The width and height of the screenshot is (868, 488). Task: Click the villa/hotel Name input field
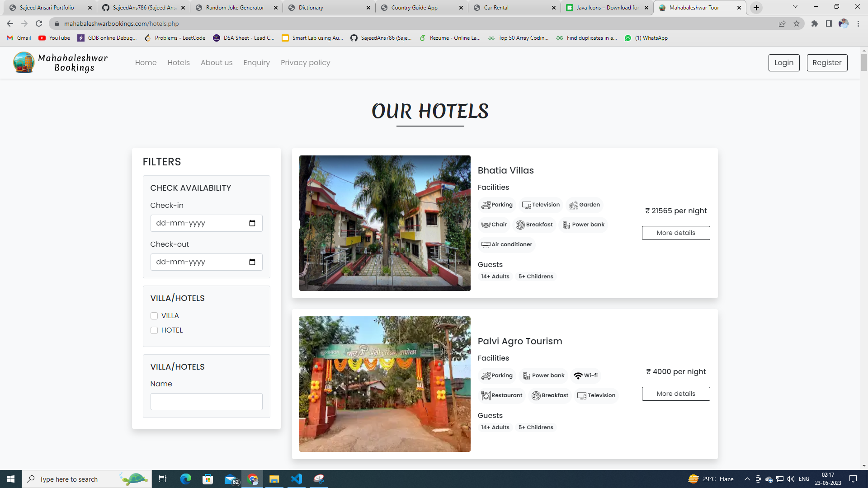206,402
